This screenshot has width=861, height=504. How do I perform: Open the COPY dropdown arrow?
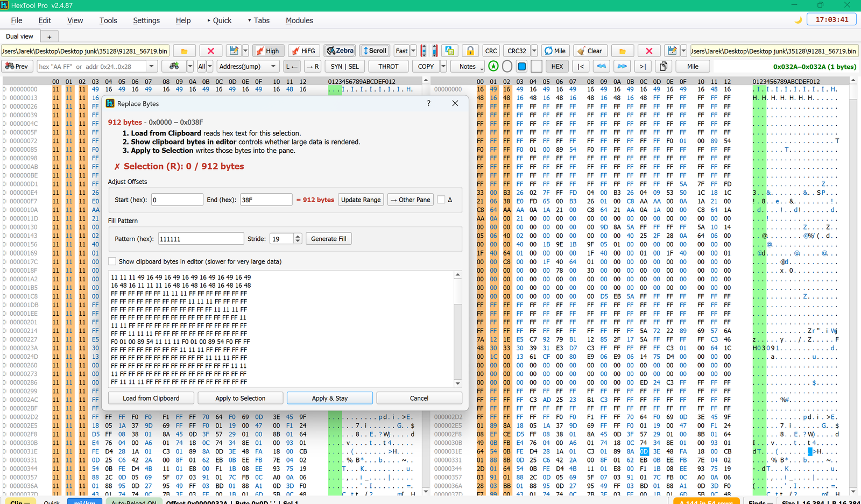[x=443, y=66]
